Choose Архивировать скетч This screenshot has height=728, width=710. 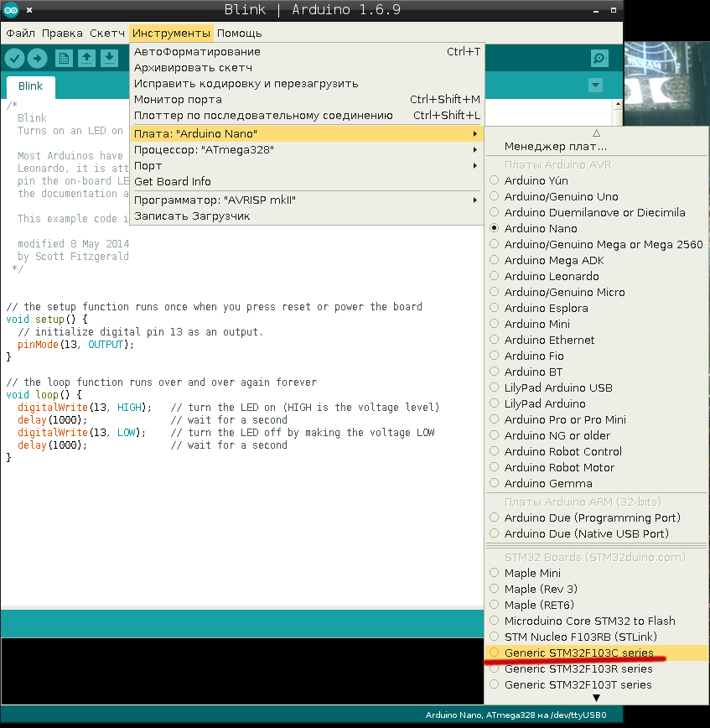point(306,68)
